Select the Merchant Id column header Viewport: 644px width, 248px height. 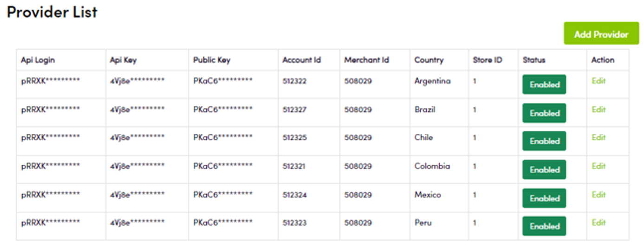pyautogui.click(x=366, y=60)
